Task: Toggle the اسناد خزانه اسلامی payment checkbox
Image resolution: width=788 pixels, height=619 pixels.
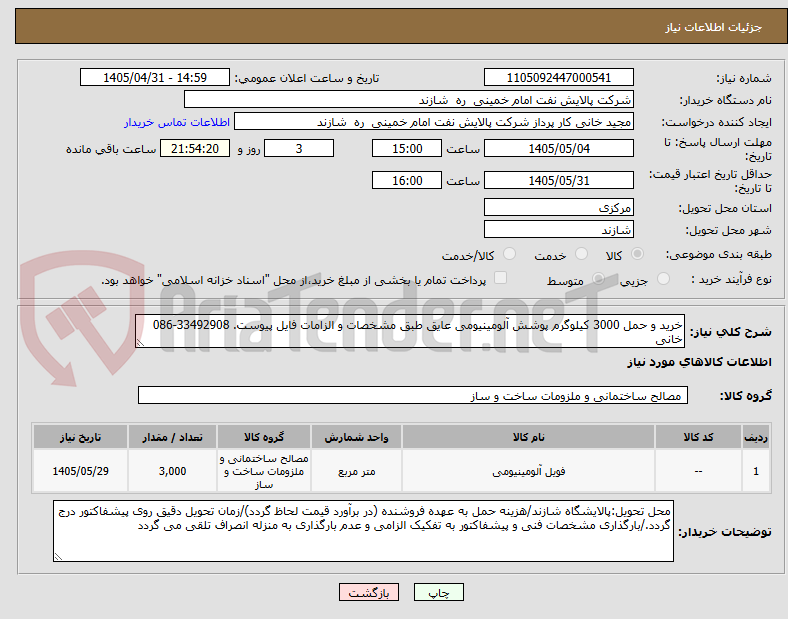Action: pos(500,278)
